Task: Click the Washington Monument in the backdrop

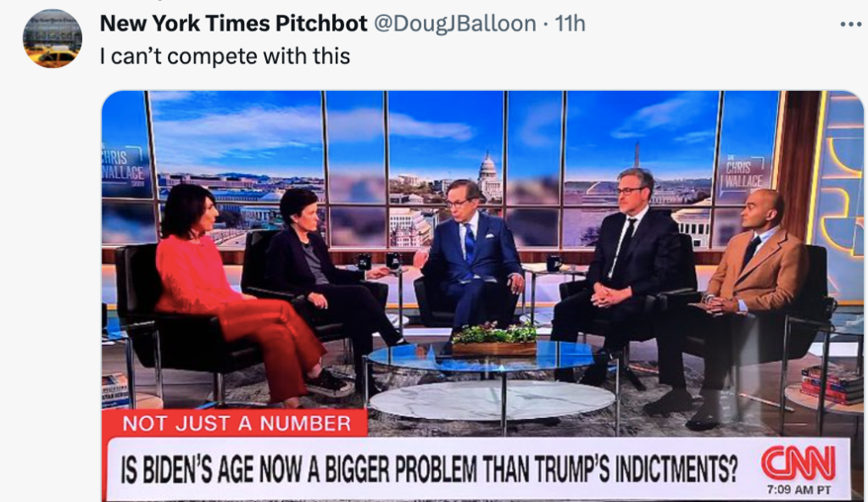Action: click(637, 155)
